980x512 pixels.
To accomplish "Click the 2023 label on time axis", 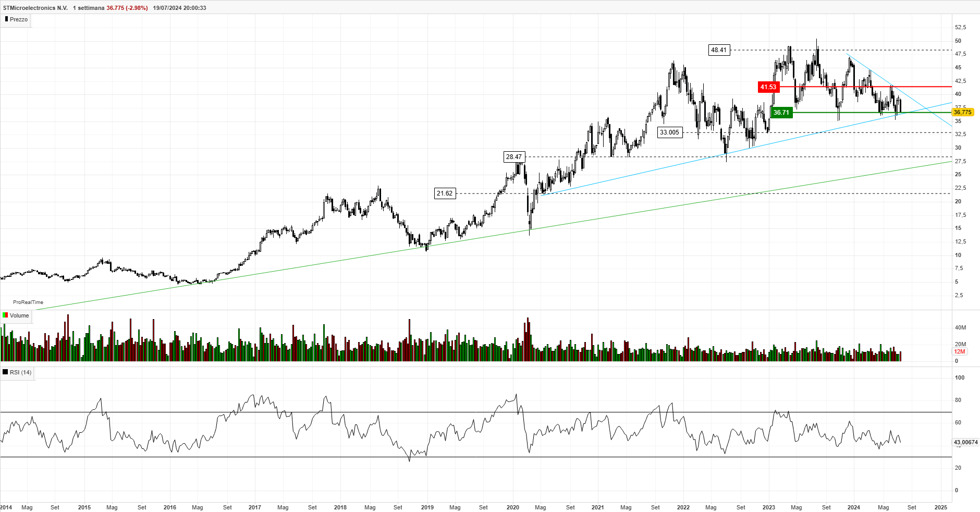I will pos(768,507).
